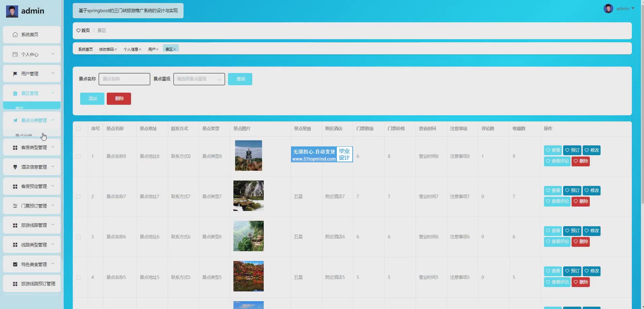Image resolution: width=644 pixels, height=309 pixels.
Task: Tick the select-all checkbox in table header
Action: 78,129
